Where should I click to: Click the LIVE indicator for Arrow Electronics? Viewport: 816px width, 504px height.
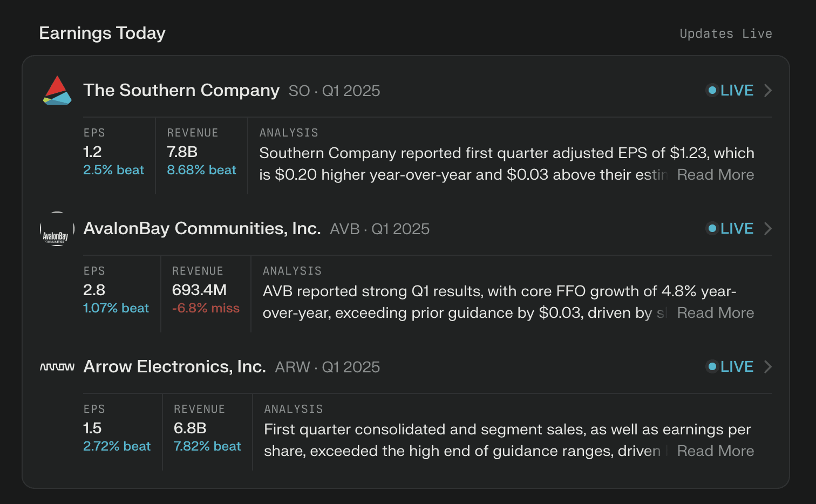(x=730, y=367)
